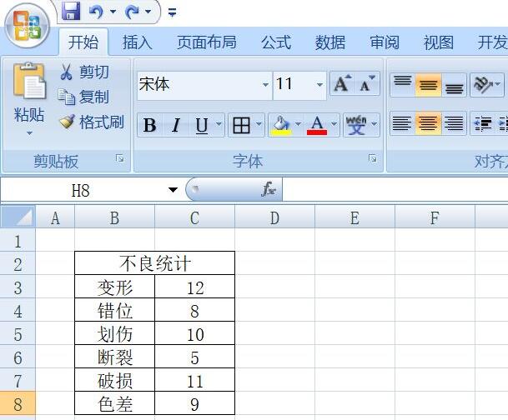
Task: Click the insert function fx icon
Action: point(269,190)
